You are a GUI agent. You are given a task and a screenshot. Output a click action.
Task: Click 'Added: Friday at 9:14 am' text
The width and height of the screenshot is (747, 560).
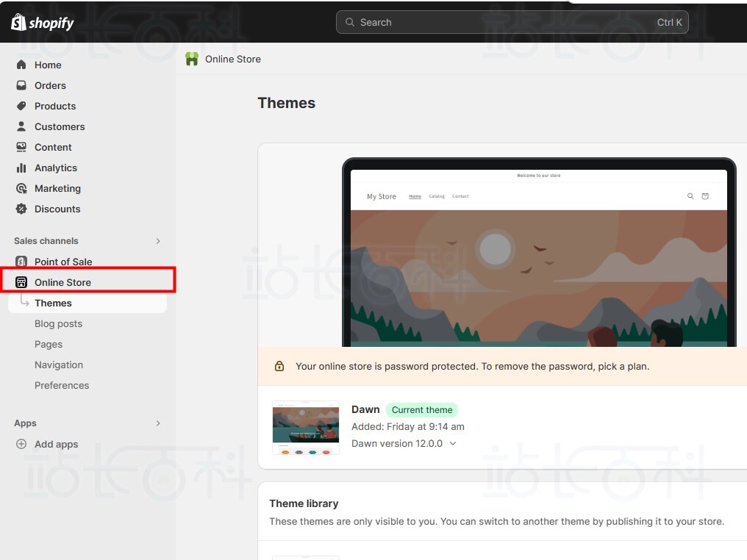[x=408, y=426]
